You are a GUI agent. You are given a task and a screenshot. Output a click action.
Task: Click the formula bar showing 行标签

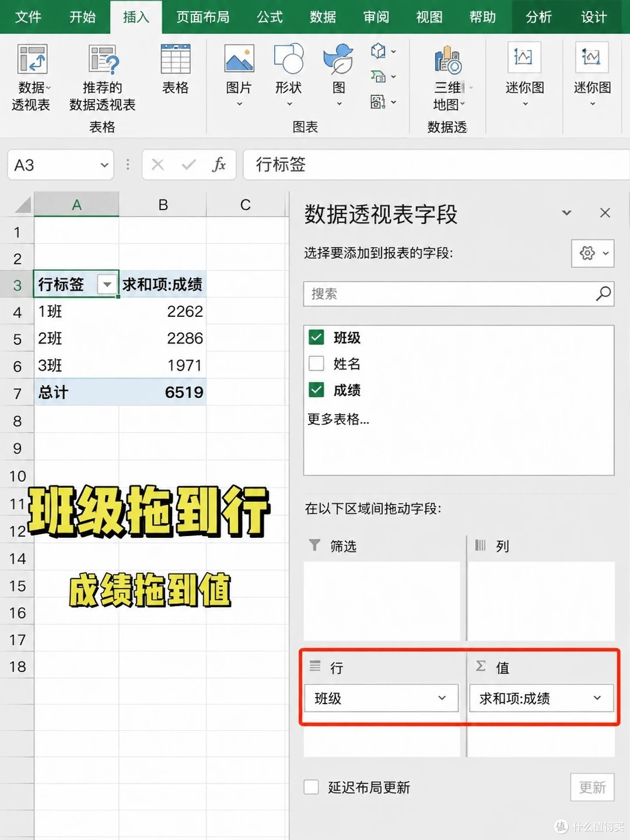tap(436, 165)
